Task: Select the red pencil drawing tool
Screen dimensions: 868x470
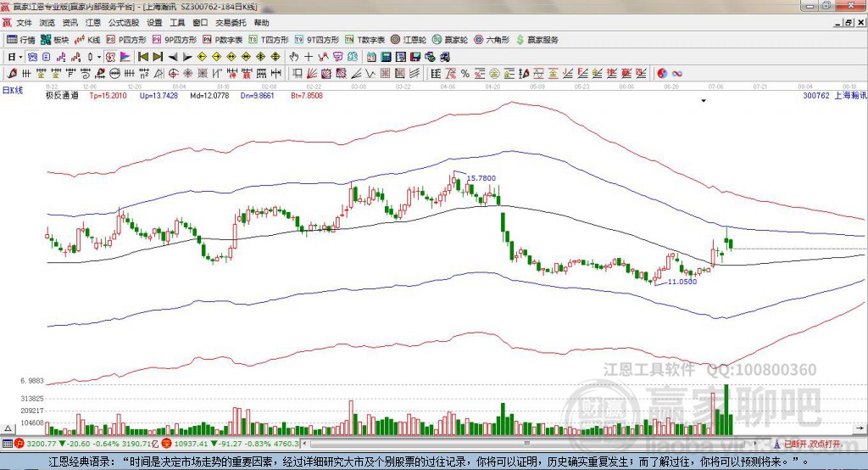Action: pos(12,73)
